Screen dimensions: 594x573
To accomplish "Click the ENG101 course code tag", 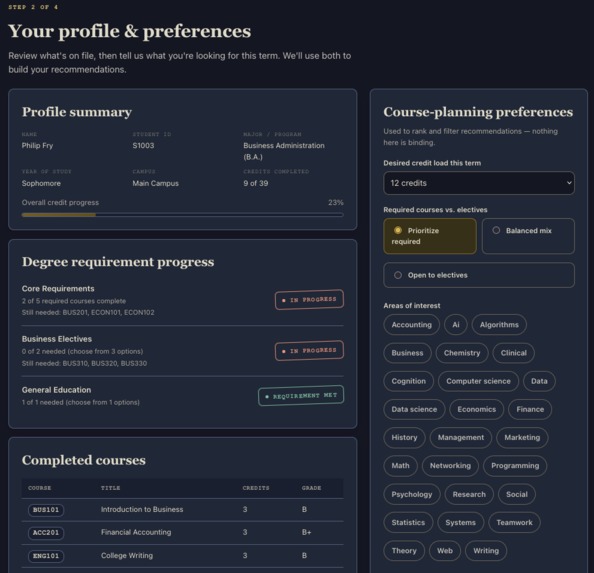I will pyautogui.click(x=46, y=556).
